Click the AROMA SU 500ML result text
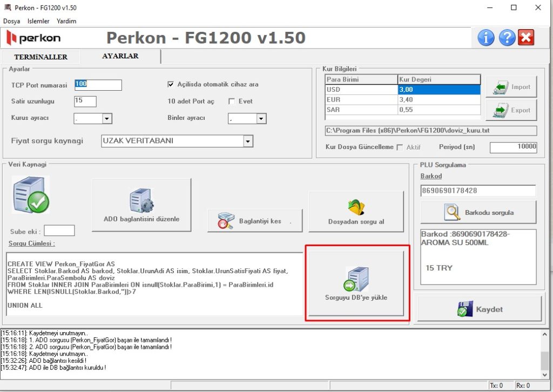The image size is (553, 392). tap(455, 242)
